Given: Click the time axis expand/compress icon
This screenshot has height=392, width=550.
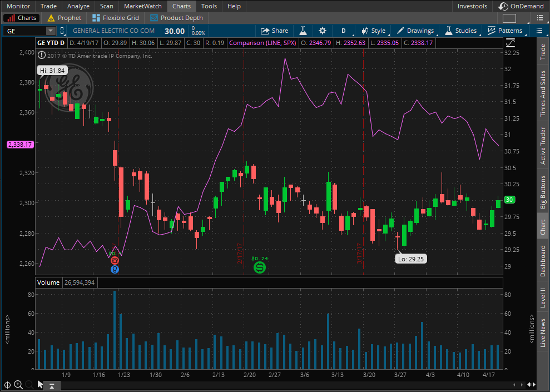Looking at the screenshot, I should click(532, 385).
